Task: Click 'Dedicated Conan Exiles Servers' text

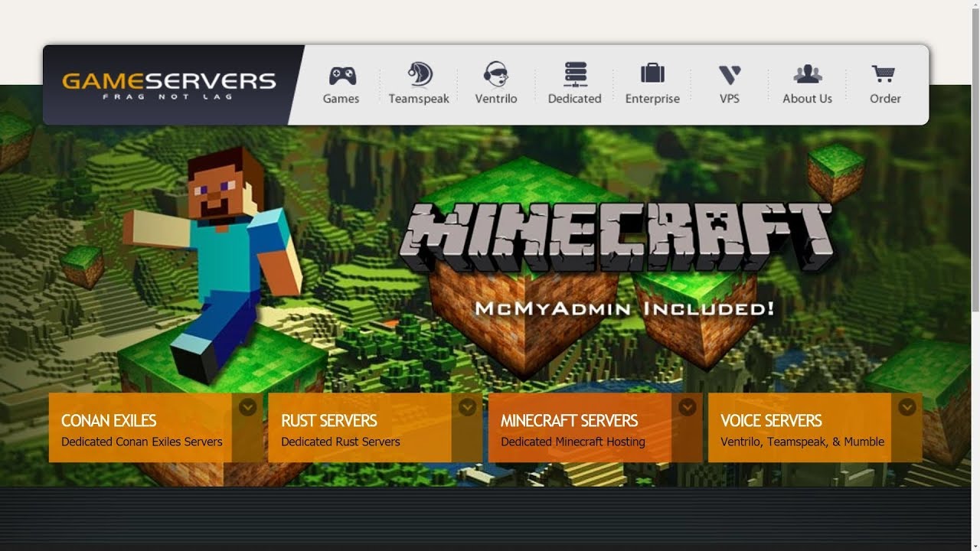Action: (x=142, y=442)
